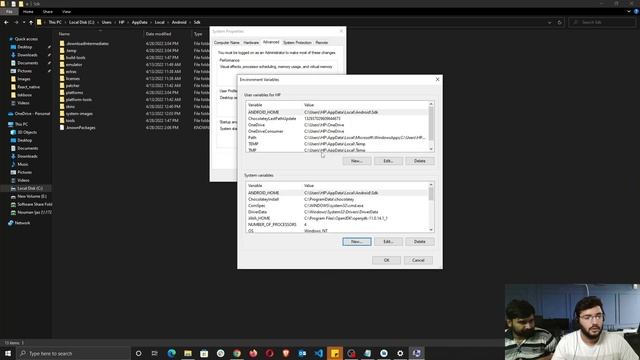Click down arrow of User variables scrollbar
The height and width of the screenshot is (360, 640).
tap(431, 149)
